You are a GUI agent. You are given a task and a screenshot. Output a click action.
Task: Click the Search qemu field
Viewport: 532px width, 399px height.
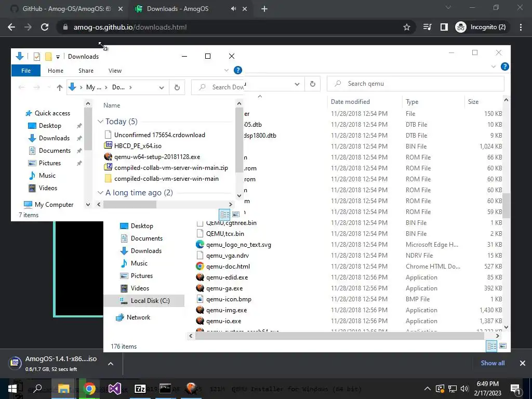pyautogui.click(x=415, y=84)
